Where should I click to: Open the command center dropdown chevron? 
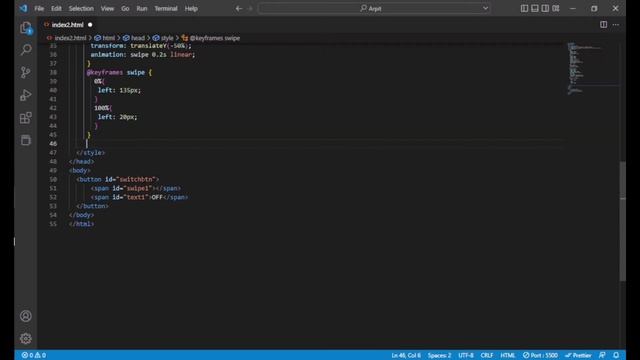(485, 8)
